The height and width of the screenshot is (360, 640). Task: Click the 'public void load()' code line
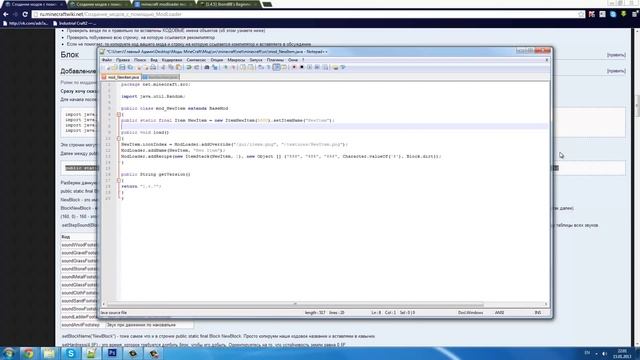click(145, 133)
